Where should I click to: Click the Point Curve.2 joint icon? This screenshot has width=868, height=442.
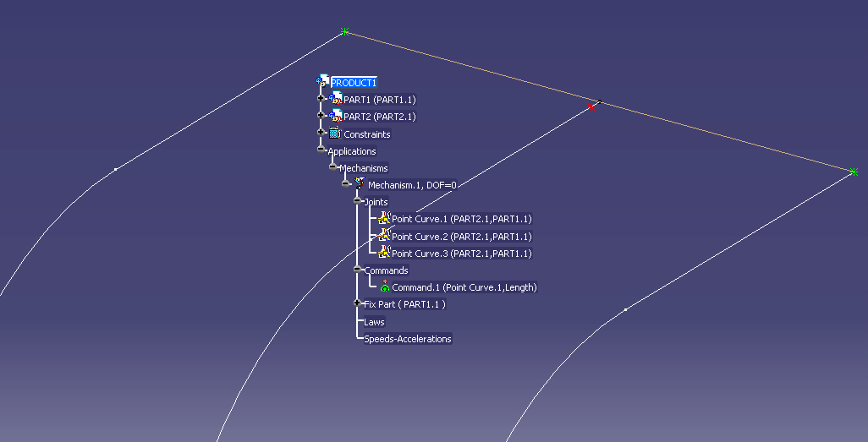(x=384, y=235)
